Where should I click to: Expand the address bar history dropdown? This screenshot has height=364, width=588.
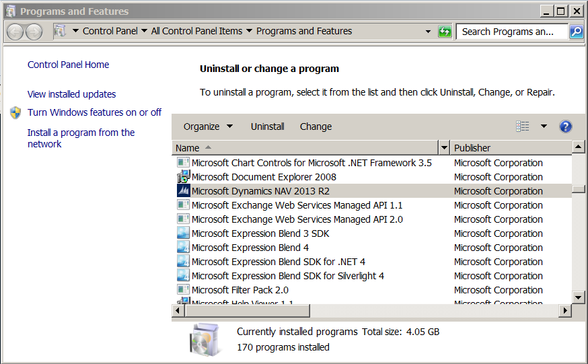(428, 32)
